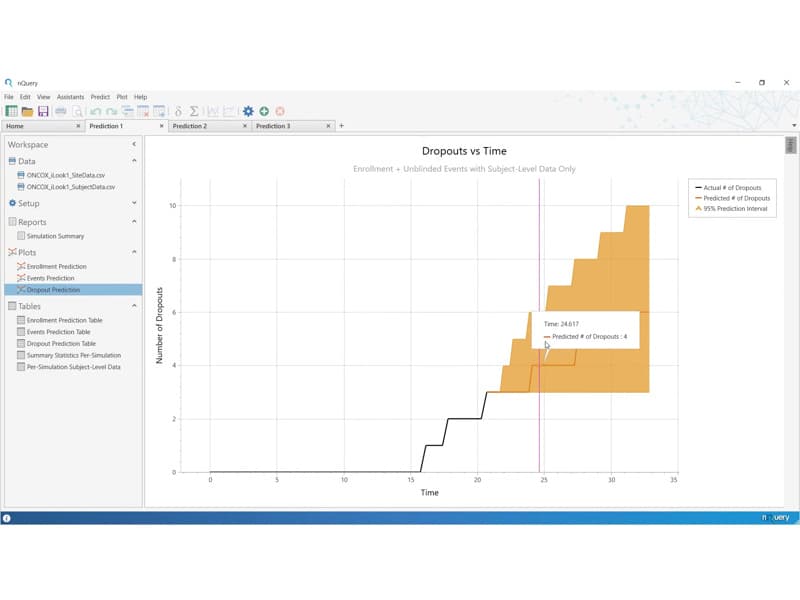Click the vertical scrollbar thumb
Viewport: 800px width, 600px height.
tap(790, 145)
